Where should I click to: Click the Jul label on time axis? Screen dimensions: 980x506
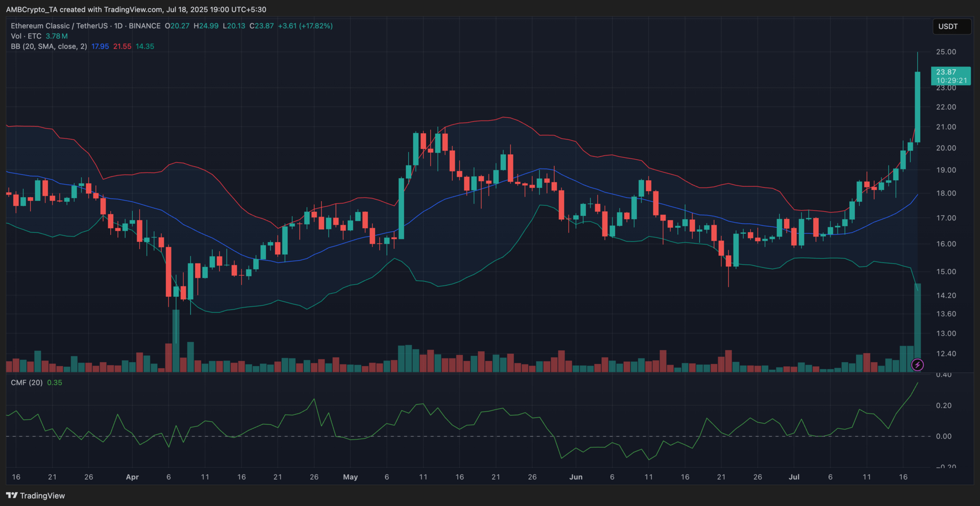tap(794, 477)
